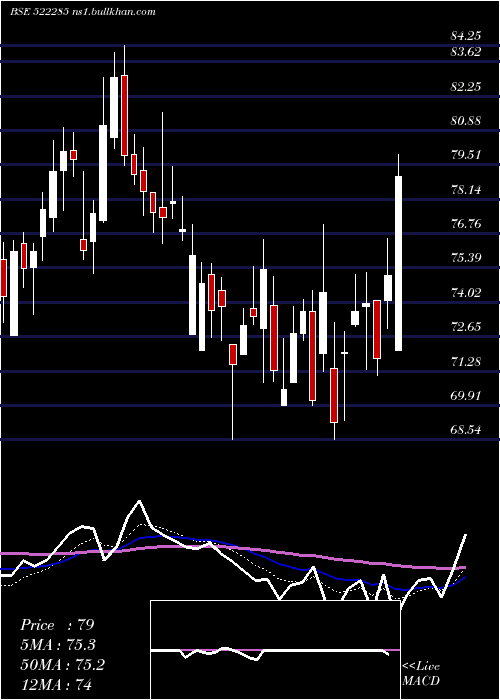Select the 84.25 price axis label

pos(466,37)
